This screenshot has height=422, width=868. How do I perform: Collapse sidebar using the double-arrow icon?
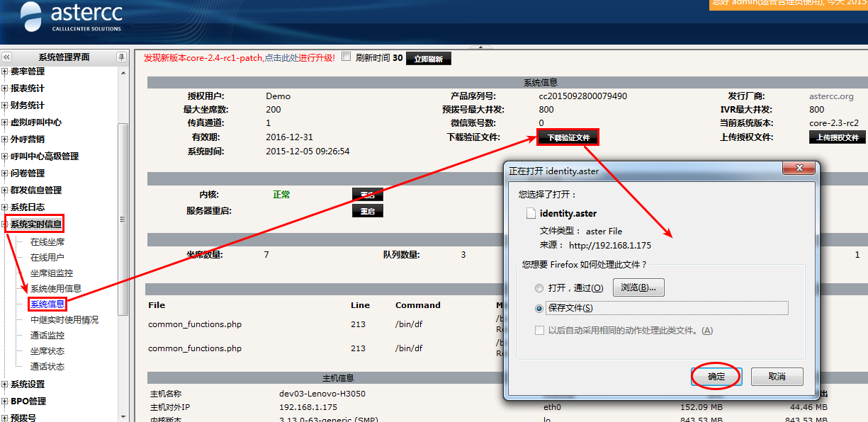point(7,57)
